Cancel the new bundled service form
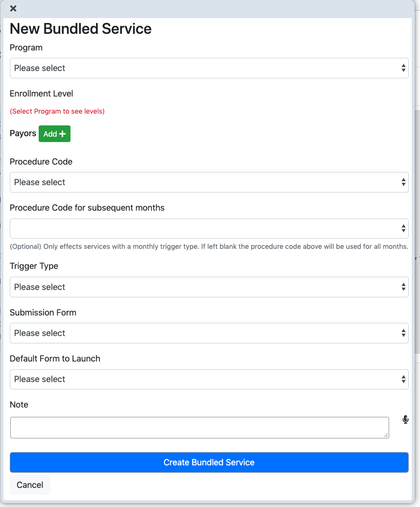The height and width of the screenshot is (507, 420). click(30, 485)
